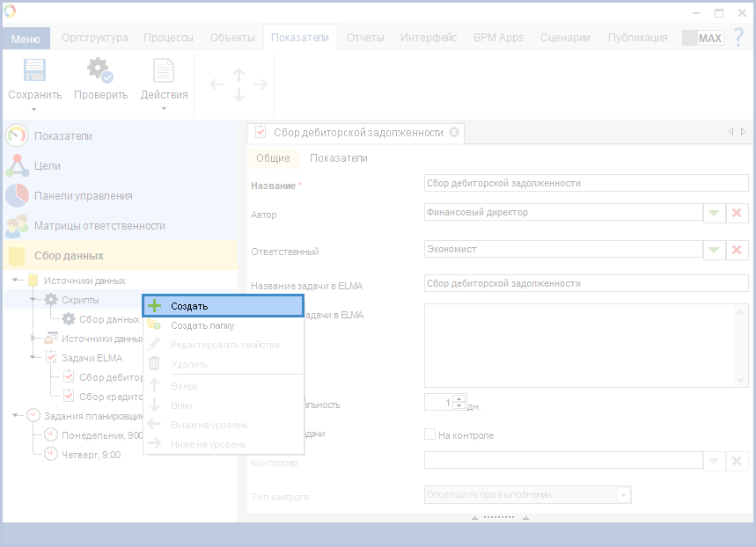Viewport: 756px width, 547px height.
Task: Open the Автор dropdown green arrow
Action: click(x=713, y=213)
